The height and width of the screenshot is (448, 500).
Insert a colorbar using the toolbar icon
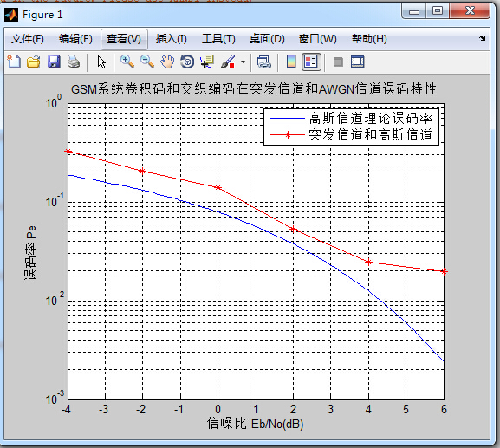pyautogui.click(x=291, y=62)
